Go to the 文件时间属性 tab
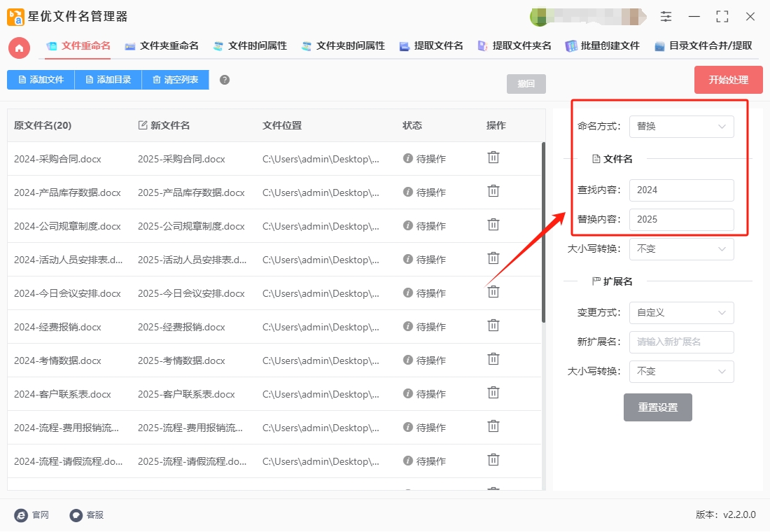The image size is (770, 532). click(x=250, y=46)
